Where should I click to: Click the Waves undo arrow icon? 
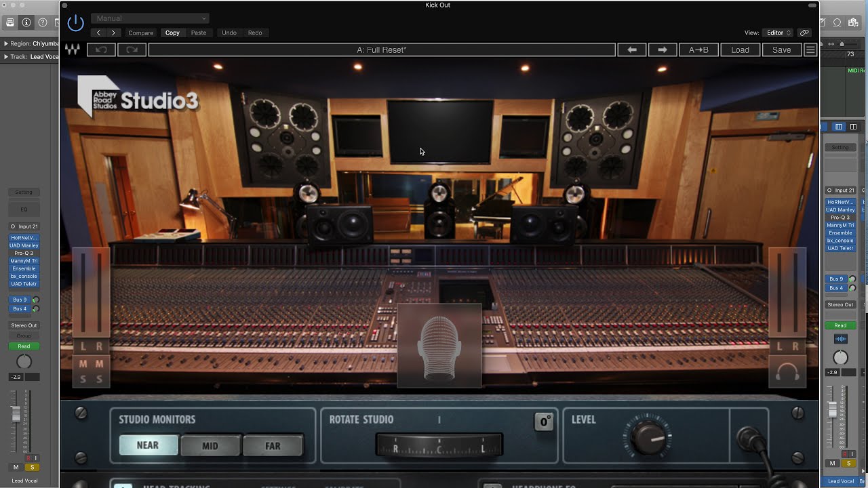[x=101, y=49]
